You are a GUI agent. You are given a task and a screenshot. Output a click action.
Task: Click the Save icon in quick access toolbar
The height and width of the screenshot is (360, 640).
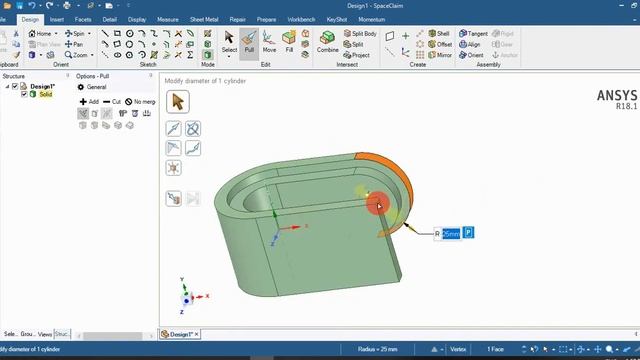click(x=20, y=6)
